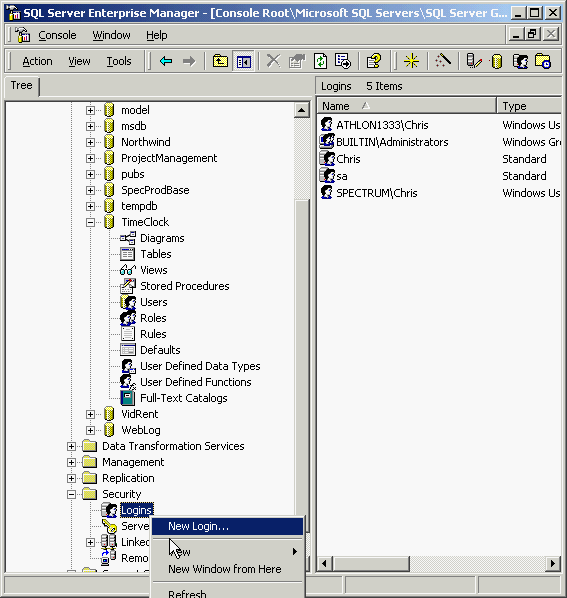Click the Export List toolbar icon

tap(343, 61)
